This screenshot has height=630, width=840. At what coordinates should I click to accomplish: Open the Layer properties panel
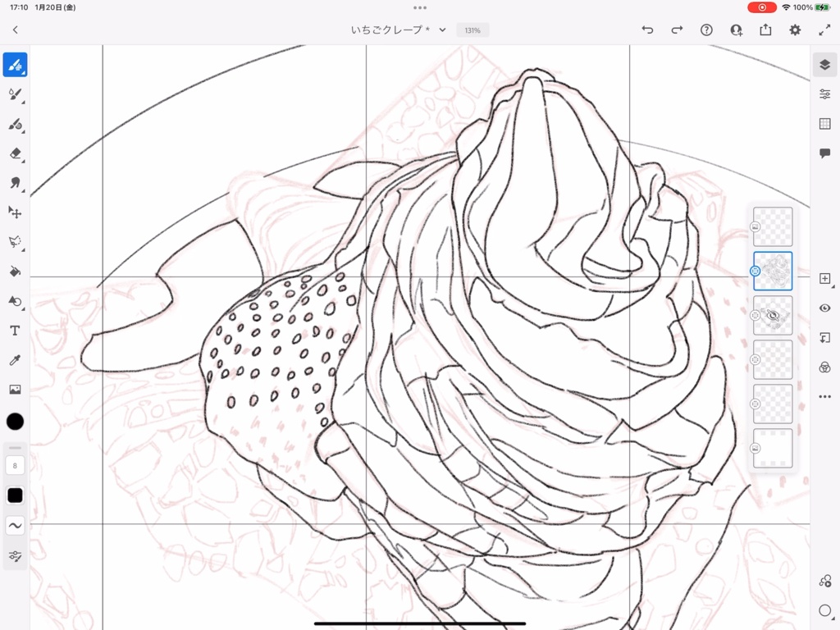825,94
